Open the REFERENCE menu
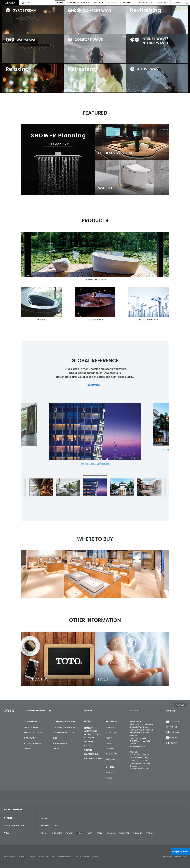The image size is (190, 868). click(x=113, y=3)
